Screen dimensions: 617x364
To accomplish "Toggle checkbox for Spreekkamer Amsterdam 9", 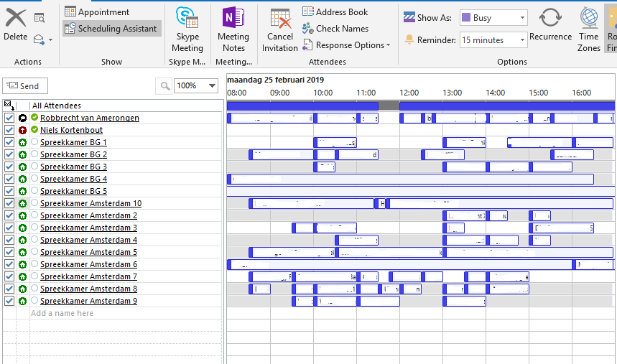I will [x=9, y=301].
